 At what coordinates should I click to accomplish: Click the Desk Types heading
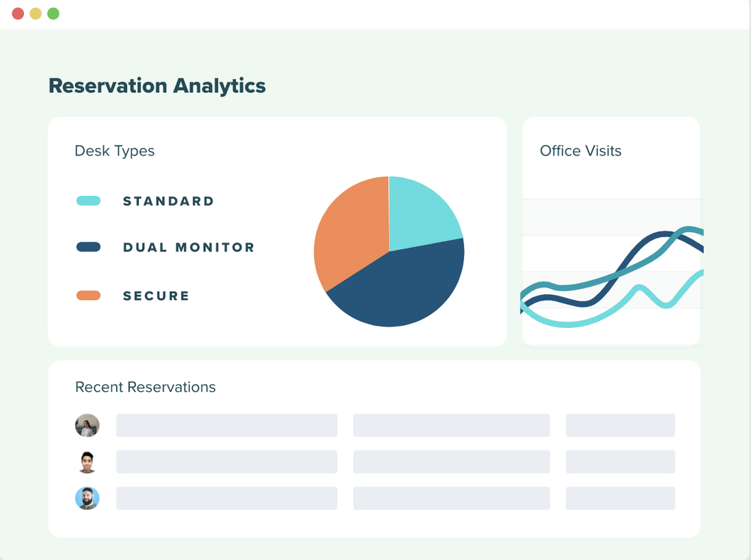(x=114, y=151)
